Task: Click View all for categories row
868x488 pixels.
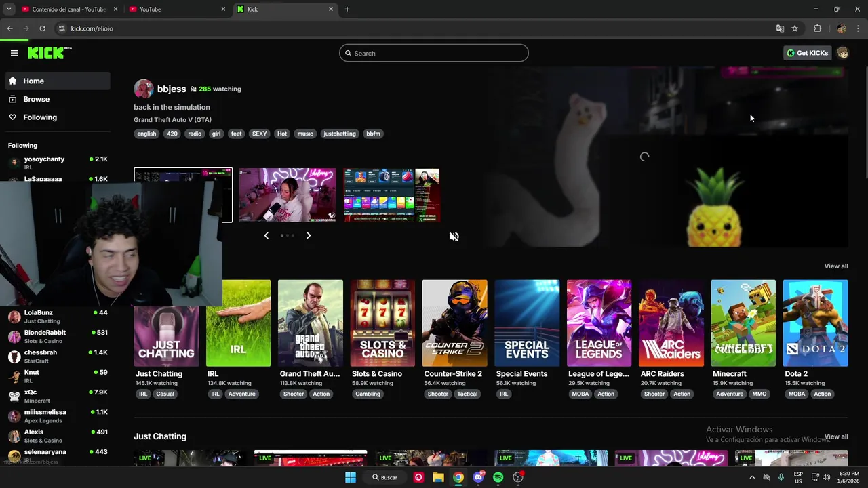Action: click(x=835, y=266)
